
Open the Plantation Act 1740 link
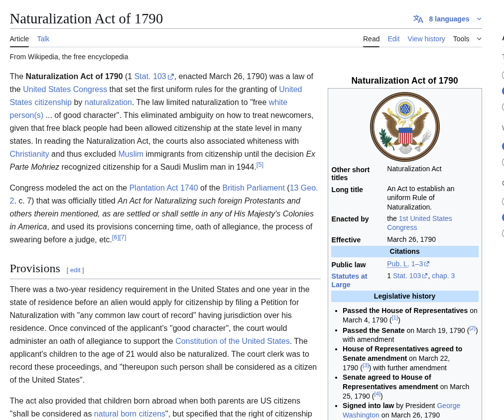[164, 188]
